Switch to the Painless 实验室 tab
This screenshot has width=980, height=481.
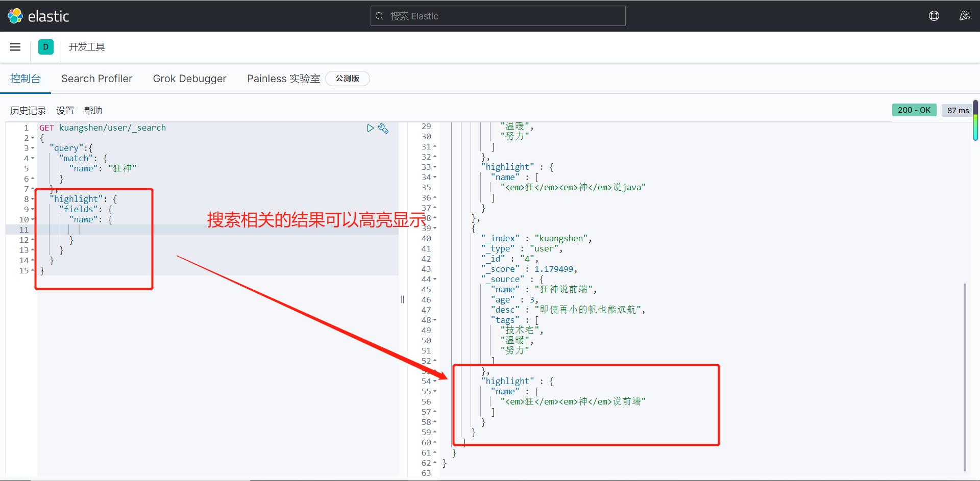[x=283, y=79]
